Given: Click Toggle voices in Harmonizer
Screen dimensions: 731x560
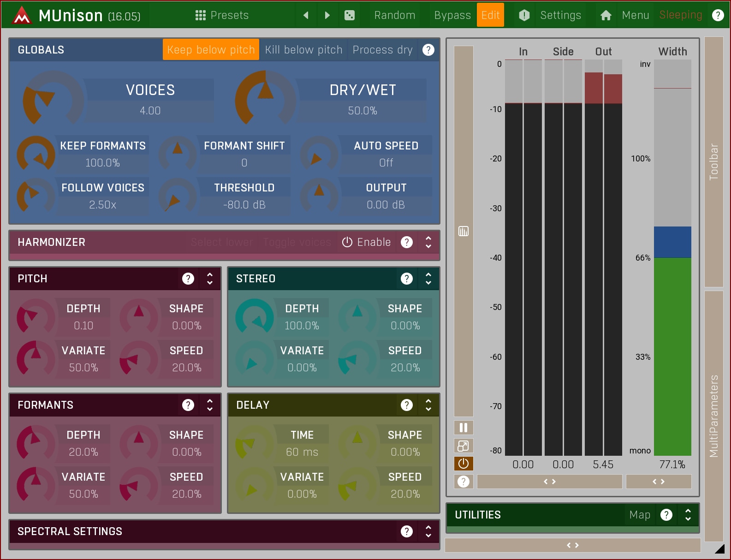Looking at the screenshot, I should tap(297, 242).
